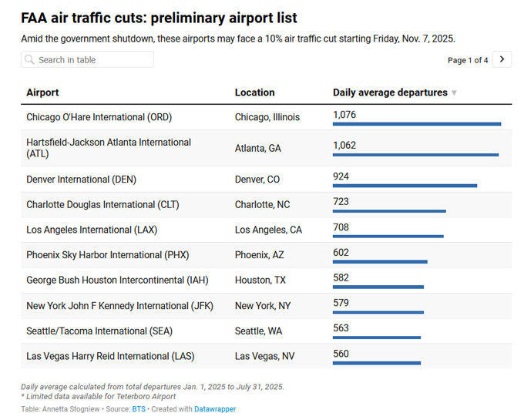Open the Datawrapper link

pyautogui.click(x=215, y=409)
